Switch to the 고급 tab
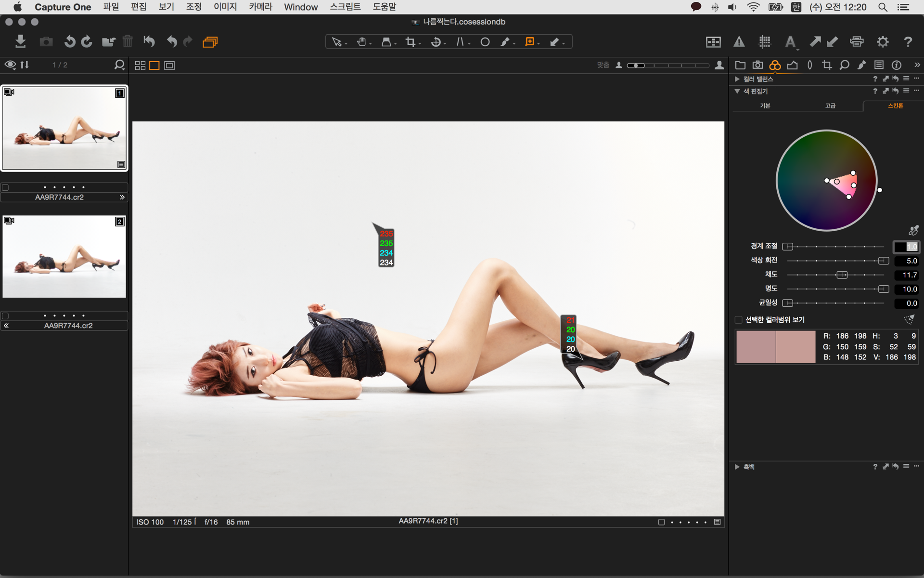This screenshot has width=924, height=578. (830, 105)
